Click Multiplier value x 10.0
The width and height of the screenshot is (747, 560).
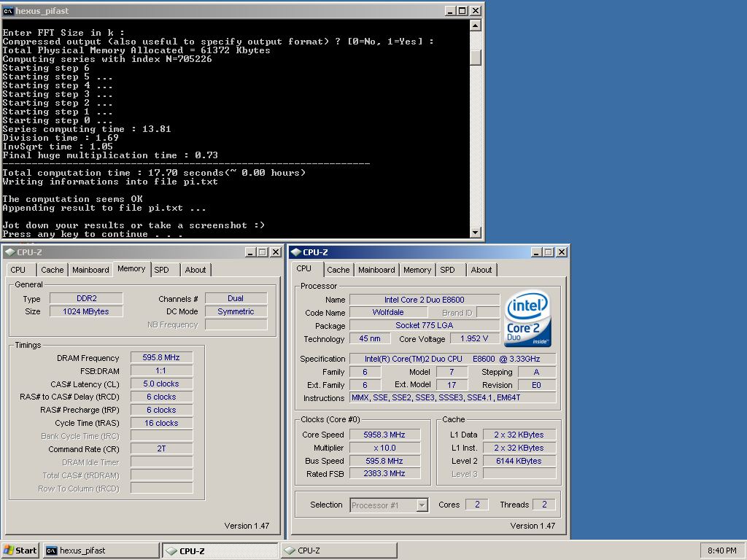click(385, 448)
